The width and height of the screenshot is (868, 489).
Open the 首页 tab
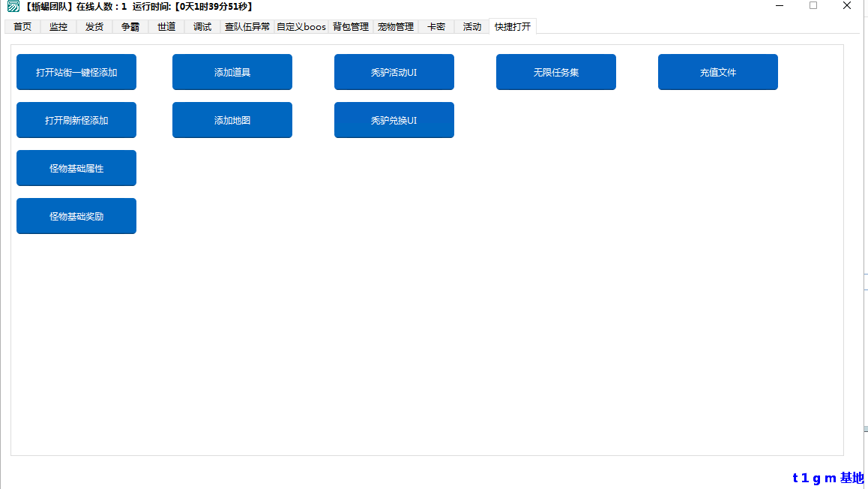22,27
